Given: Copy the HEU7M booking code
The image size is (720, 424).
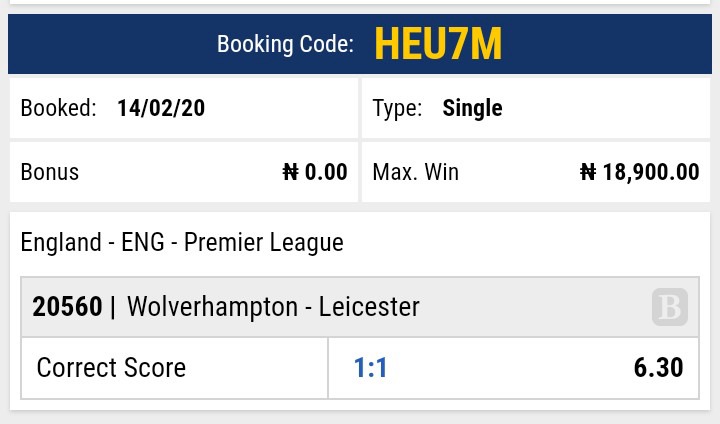Looking at the screenshot, I should coord(438,45).
